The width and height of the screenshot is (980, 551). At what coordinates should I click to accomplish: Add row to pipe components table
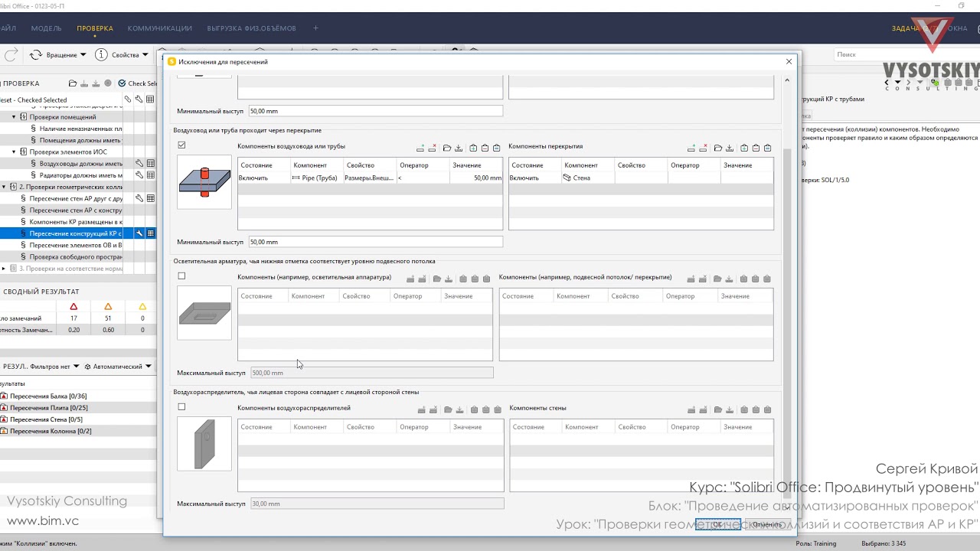(420, 148)
